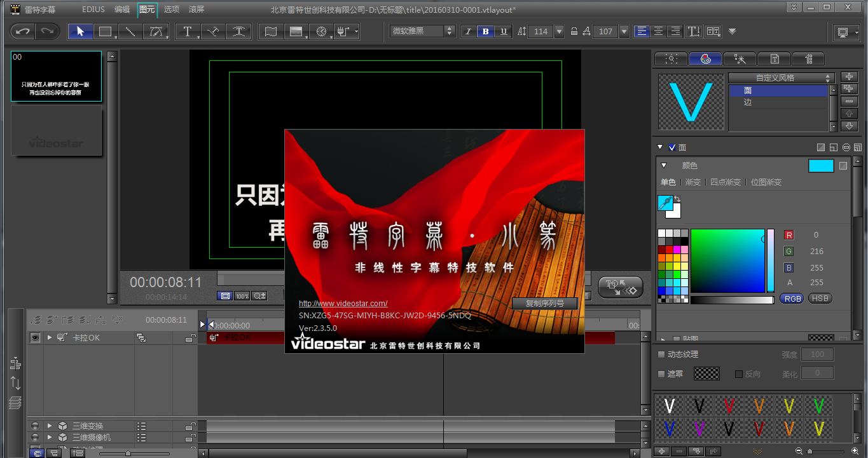The image size is (868, 458).
Task: Select the 边 item in style list
Action: point(778,102)
